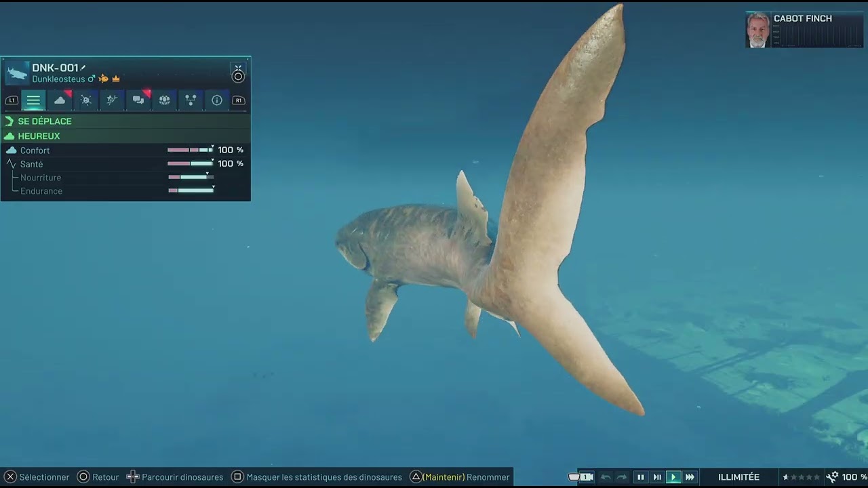Click the Endurance progress bar

coord(191,190)
